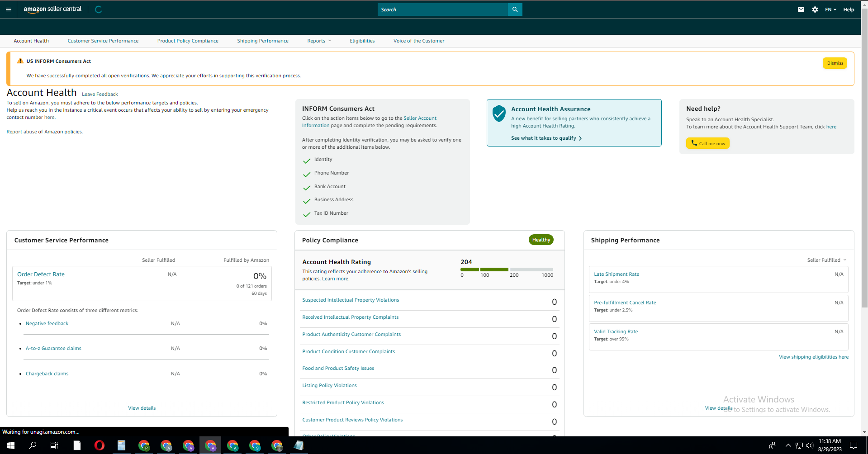Switch to Chrome with S badge
The height and width of the screenshot is (454, 868).
[255, 445]
